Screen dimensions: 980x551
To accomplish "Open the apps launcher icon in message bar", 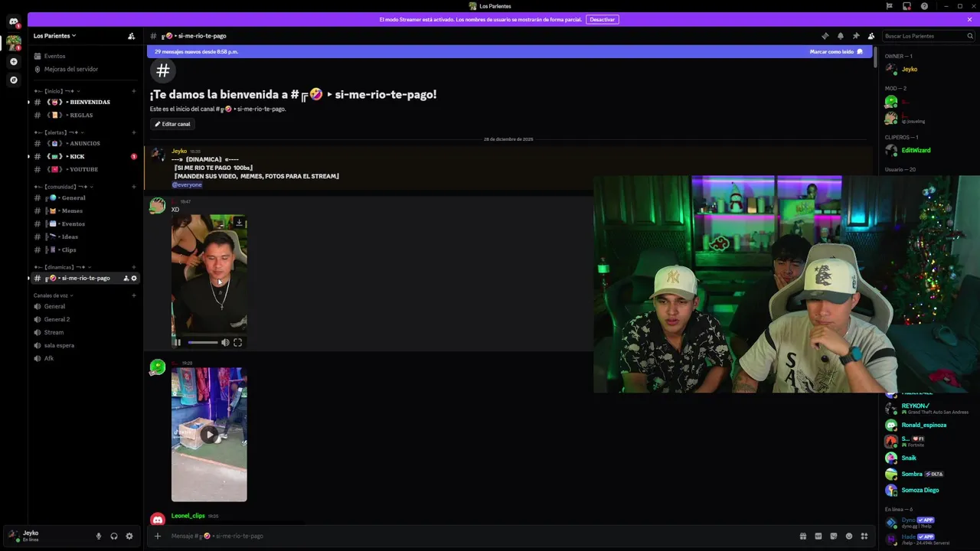I will (x=864, y=536).
